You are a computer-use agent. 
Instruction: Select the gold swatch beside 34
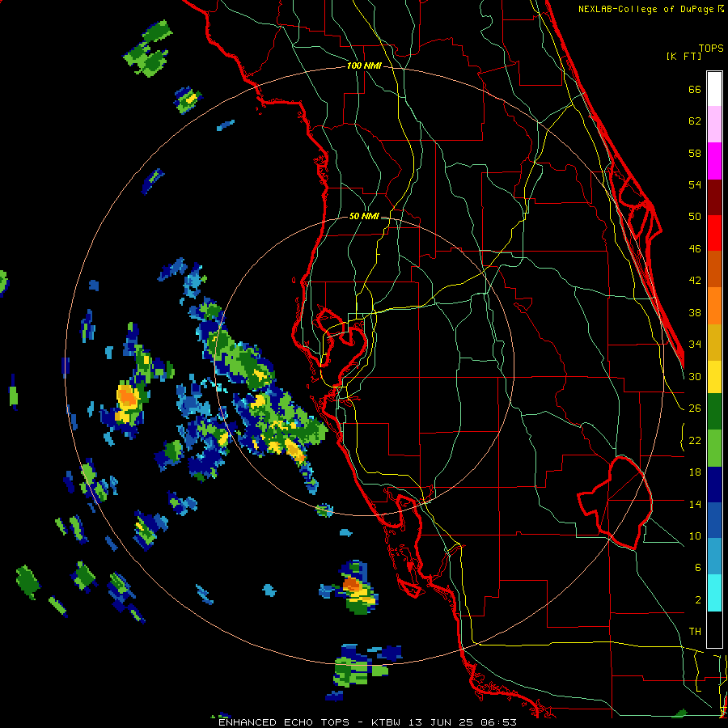(x=714, y=342)
